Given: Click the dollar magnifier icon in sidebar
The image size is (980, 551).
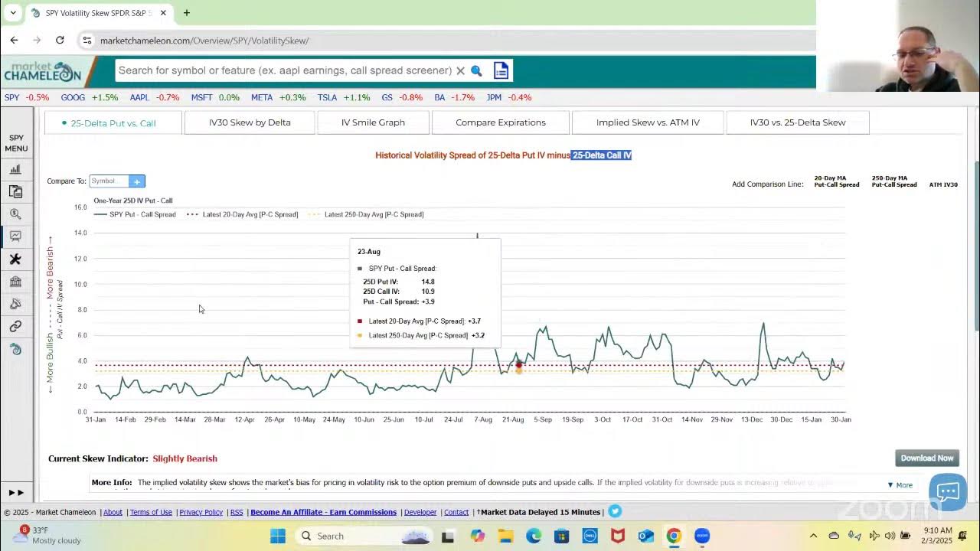Looking at the screenshot, I should pyautogui.click(x=15, y=214).
